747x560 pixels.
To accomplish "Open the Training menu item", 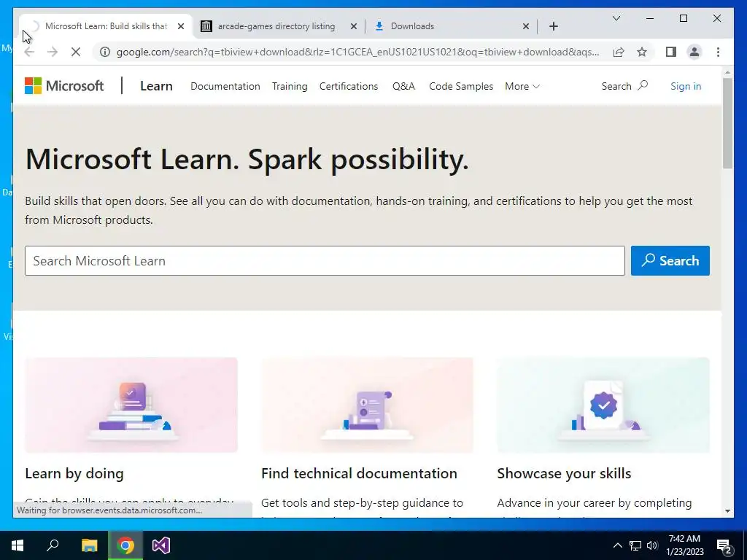I will 290,86.
